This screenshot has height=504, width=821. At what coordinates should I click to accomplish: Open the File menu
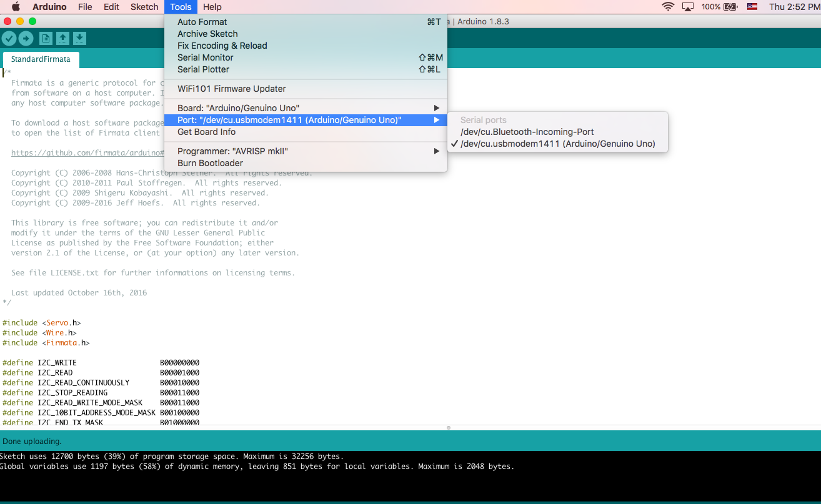click(x=86, y=7)
